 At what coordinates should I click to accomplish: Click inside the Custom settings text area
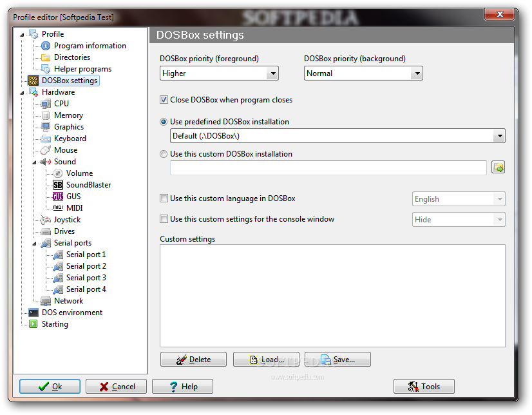pyautogui.click(x=332, y=296)
